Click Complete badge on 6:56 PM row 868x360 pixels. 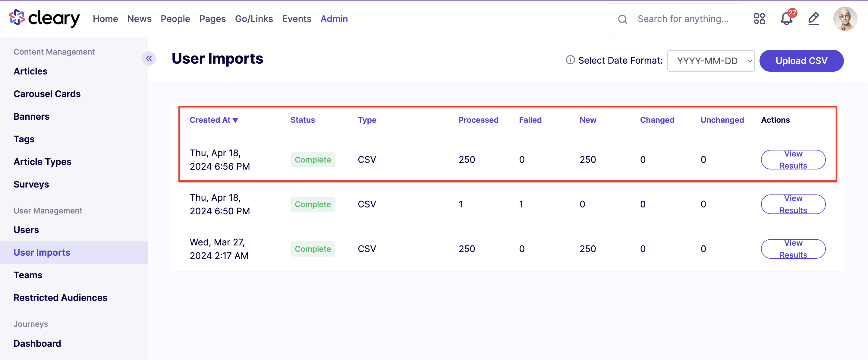313,160
